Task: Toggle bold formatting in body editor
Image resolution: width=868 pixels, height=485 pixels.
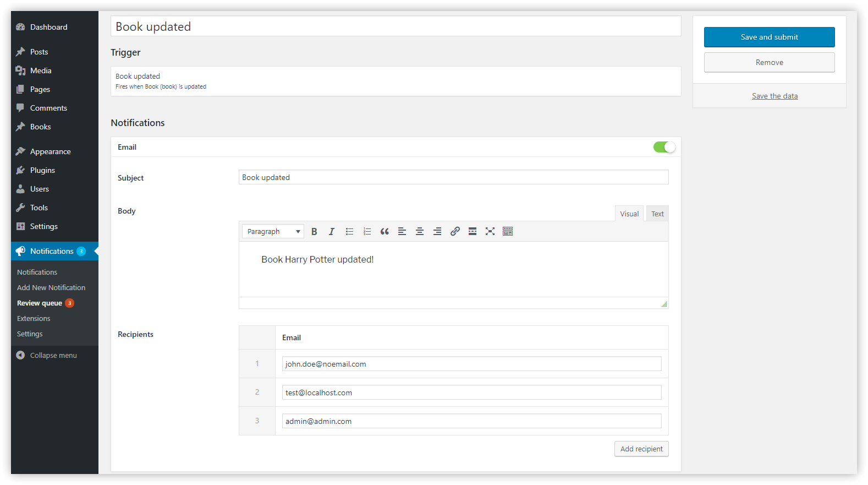Action: pos(314,232)
